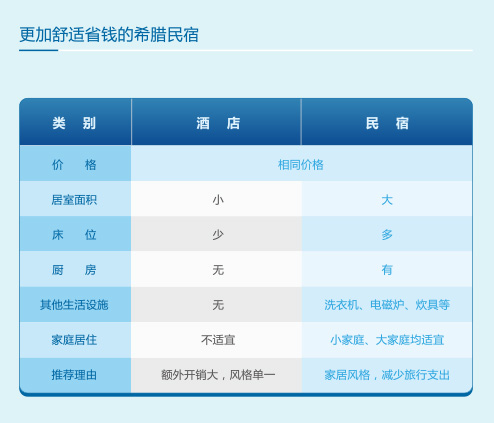Select the 厨房 row label

click(75, 269)
